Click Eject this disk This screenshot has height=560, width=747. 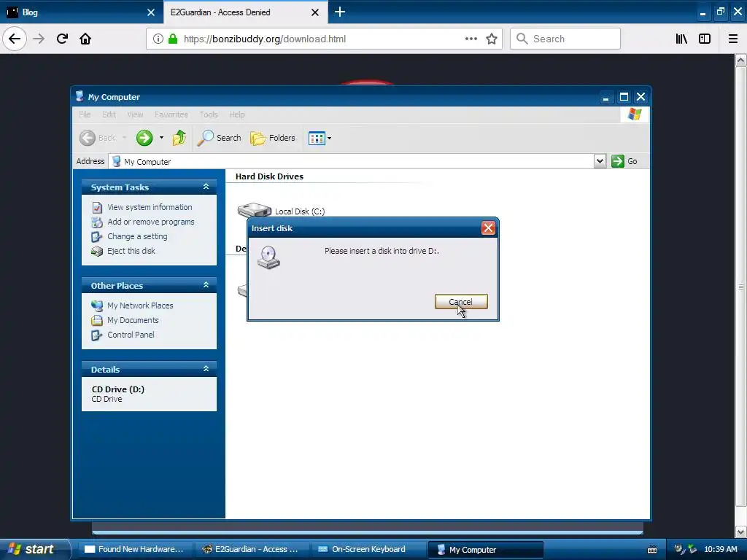pos(131,251)
